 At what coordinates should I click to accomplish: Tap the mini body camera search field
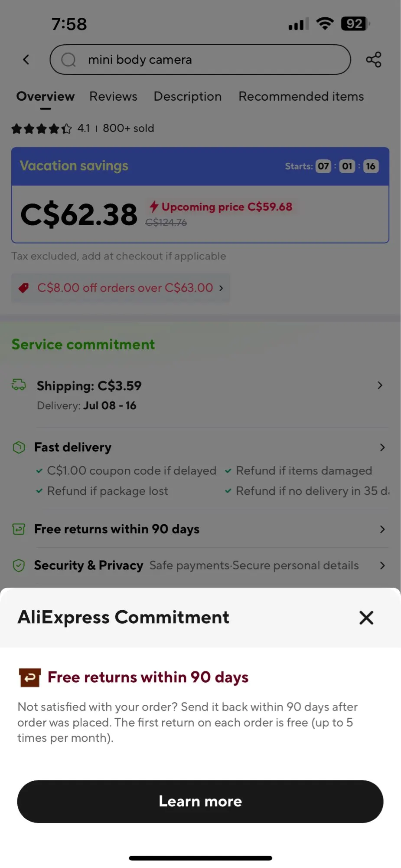coord(200,59)
